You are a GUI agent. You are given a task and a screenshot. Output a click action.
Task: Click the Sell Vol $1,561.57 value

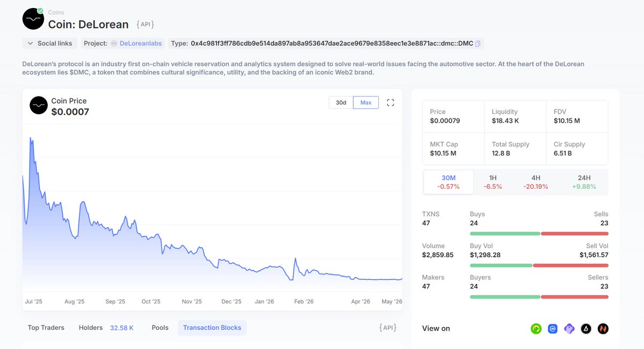coord(594,255)
